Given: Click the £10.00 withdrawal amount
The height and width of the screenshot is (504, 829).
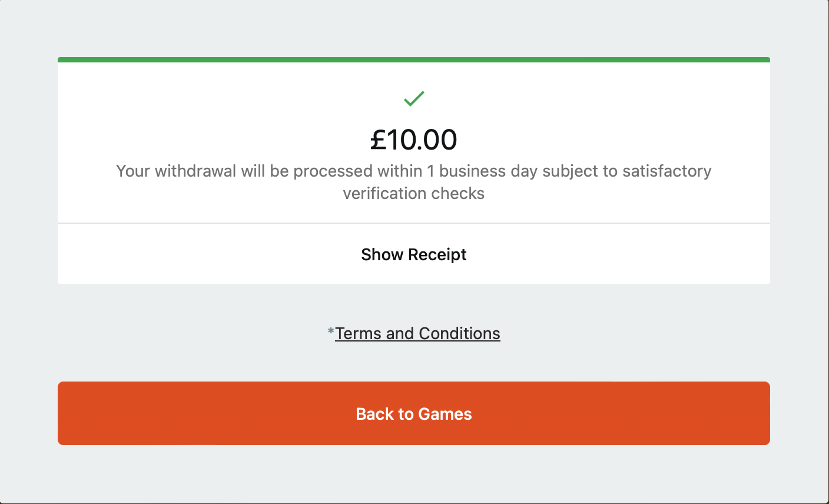Looking at the screenshot, I should [414, 140].
